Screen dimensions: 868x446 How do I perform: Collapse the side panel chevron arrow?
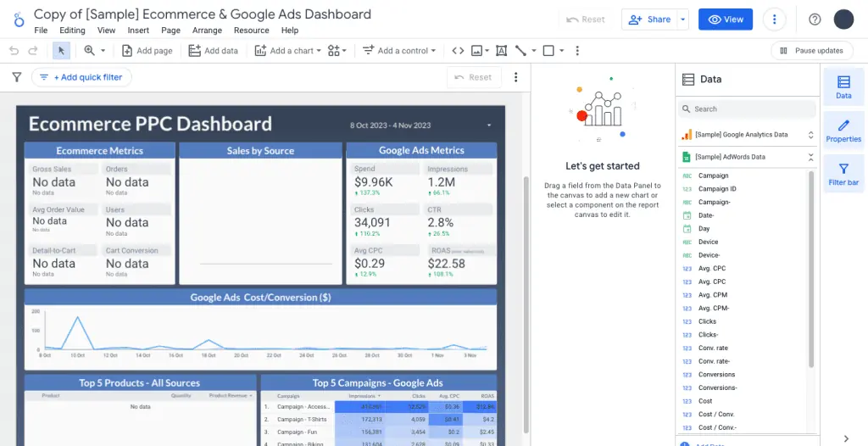[846, 439]
